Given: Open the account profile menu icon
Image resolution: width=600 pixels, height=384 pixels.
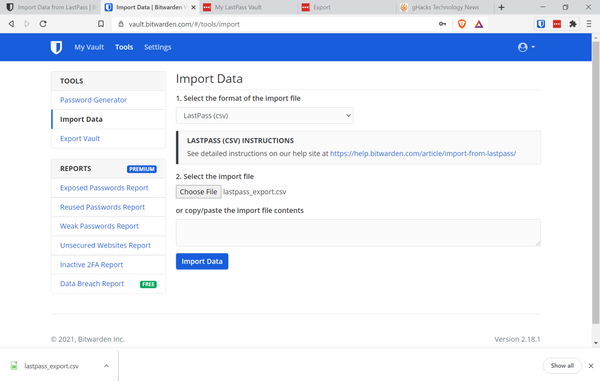Looking at the screenshot, I should tap(526, 47).
